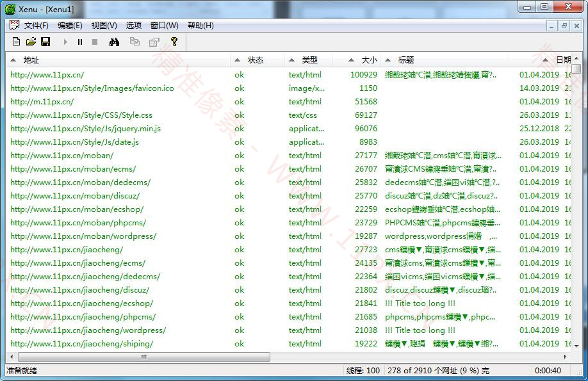Select the jiaocheng/discuz/ address
The image size is (588, 381).
click(80, 290)
